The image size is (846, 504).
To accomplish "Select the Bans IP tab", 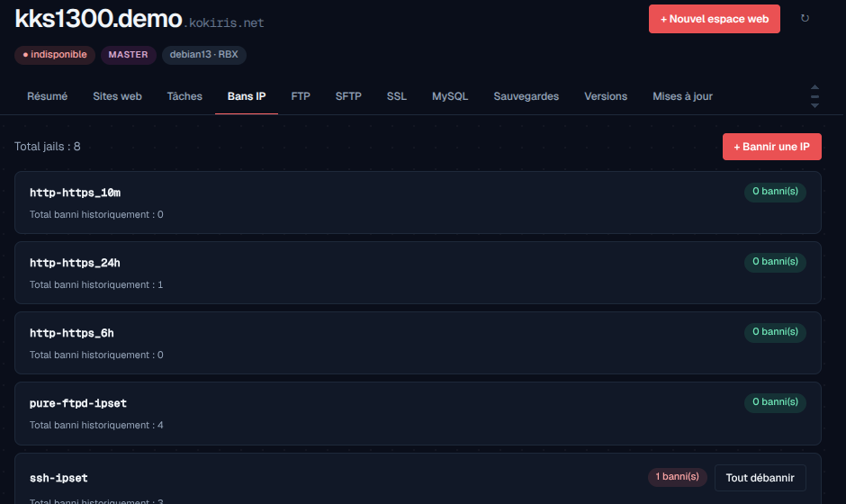I will pyautogui.click(x=247, y=96).
